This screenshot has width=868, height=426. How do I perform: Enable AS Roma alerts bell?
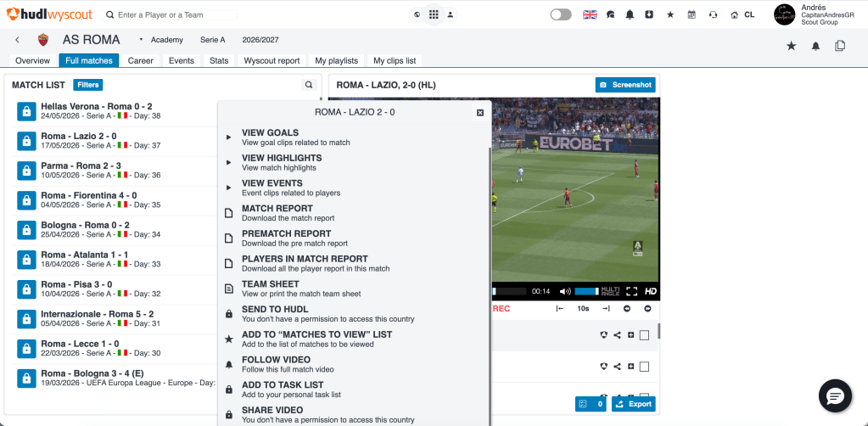[815, 46]
